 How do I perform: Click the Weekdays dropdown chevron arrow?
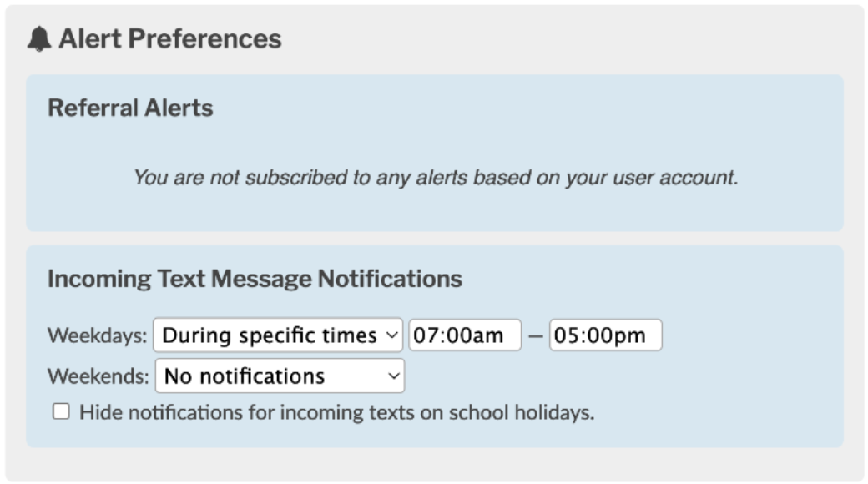tap(391, 335)
